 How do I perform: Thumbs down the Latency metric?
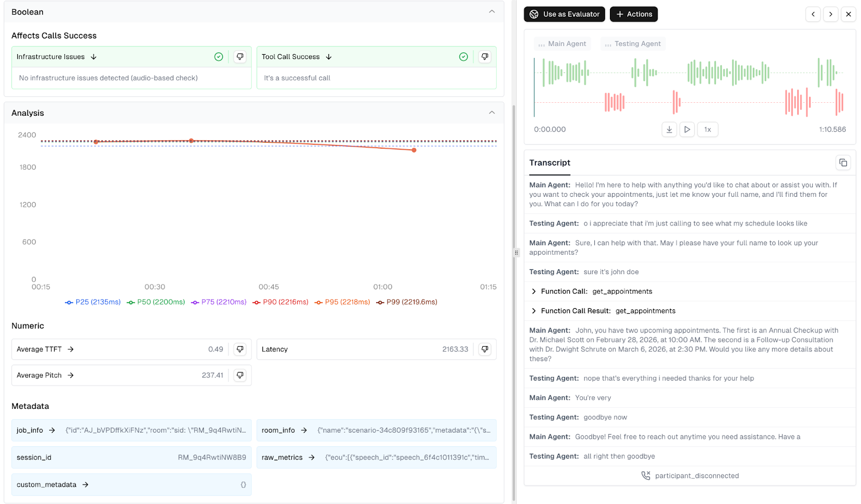coord(485,349)
